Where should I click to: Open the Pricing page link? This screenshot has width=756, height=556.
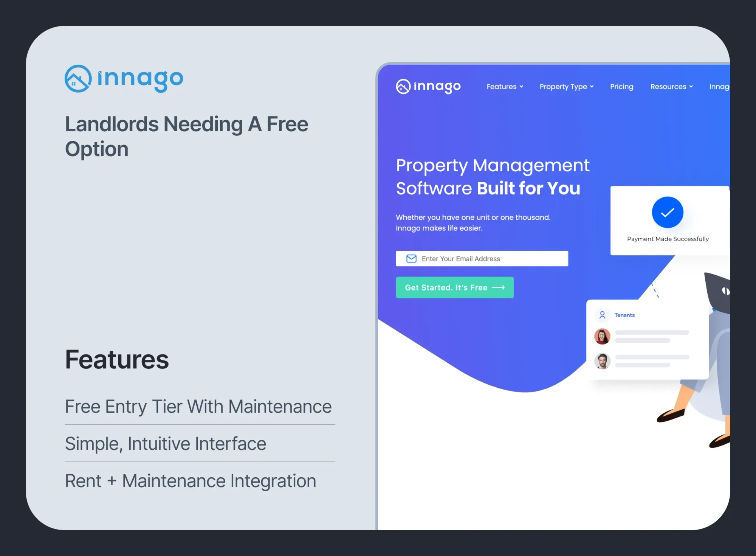[621, 87]
